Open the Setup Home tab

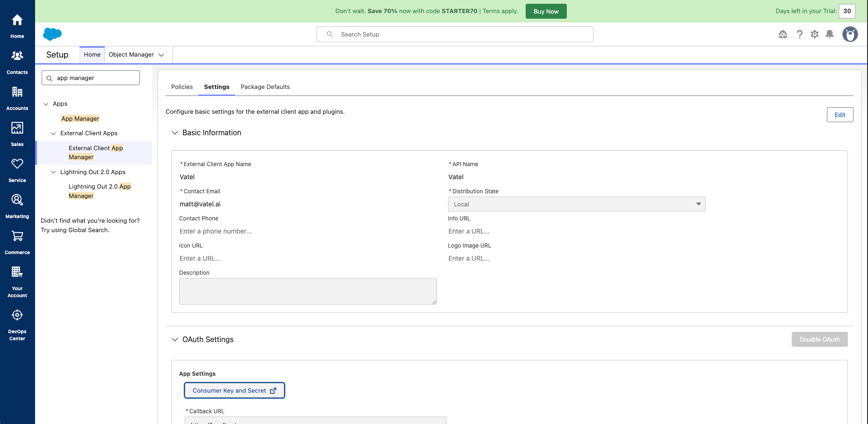click(x=92, y=55)
